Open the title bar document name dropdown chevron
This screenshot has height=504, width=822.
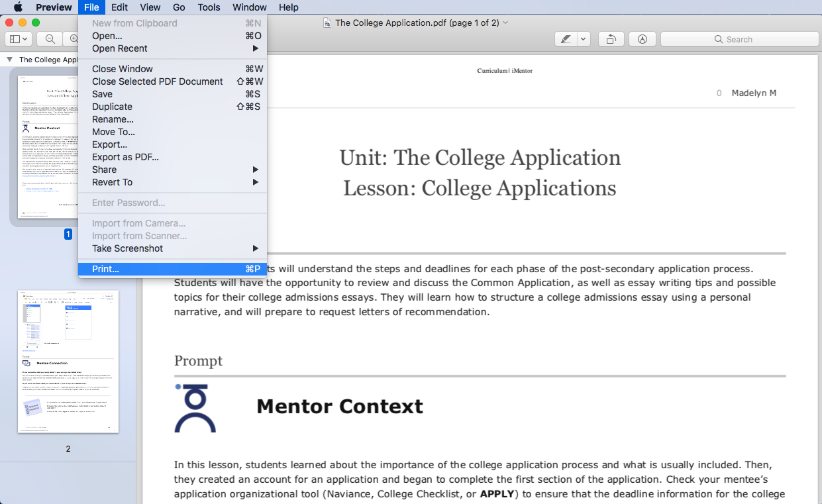(506, 23)
